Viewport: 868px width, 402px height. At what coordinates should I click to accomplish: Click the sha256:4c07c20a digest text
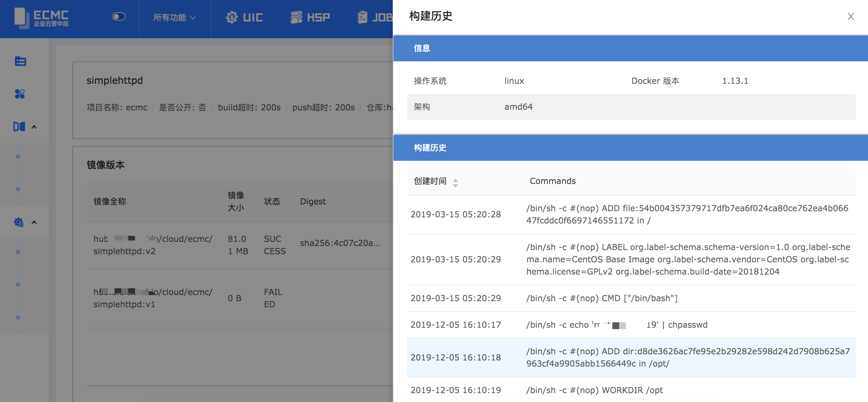[340, 243]
